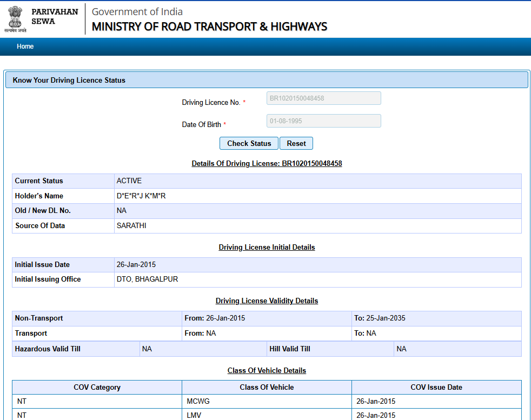Click the COV Category column header
This screenshot has height=420, width=531.
coord(97,387)
